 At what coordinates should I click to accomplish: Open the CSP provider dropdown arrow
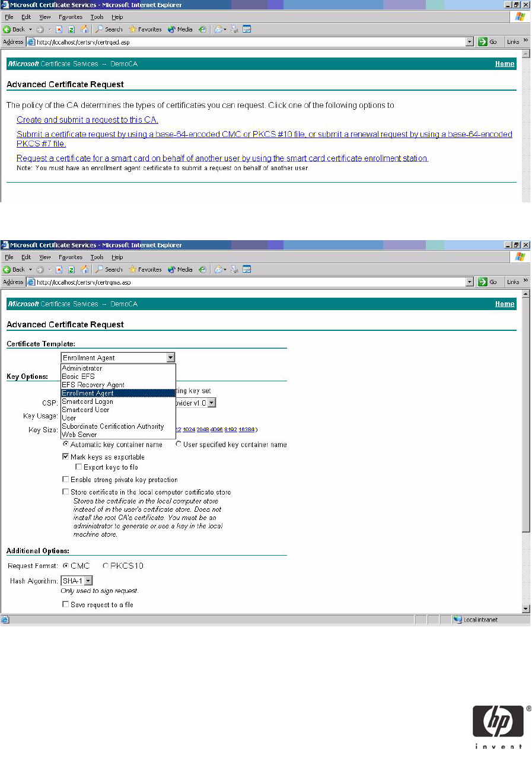pyautogui.click(x=212, y=403)
